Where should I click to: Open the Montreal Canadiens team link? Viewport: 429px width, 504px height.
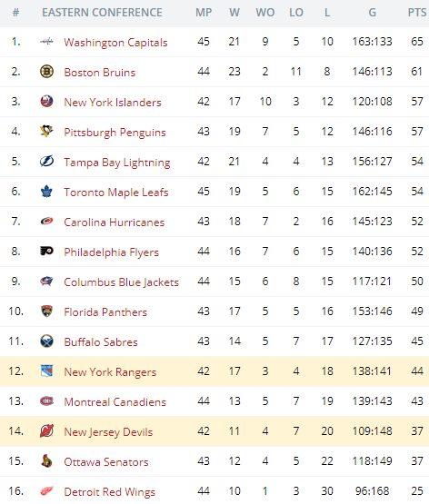[x=115, y=401]
